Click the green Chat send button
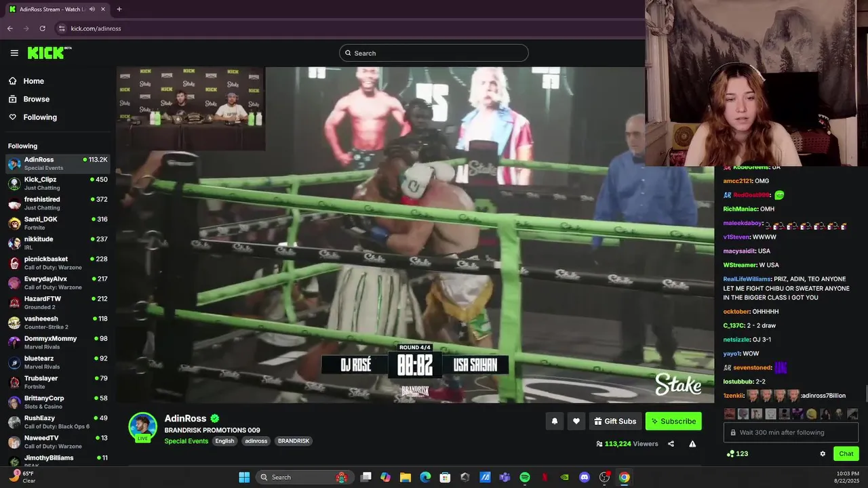The image size is (868, 488). [846, 453]
